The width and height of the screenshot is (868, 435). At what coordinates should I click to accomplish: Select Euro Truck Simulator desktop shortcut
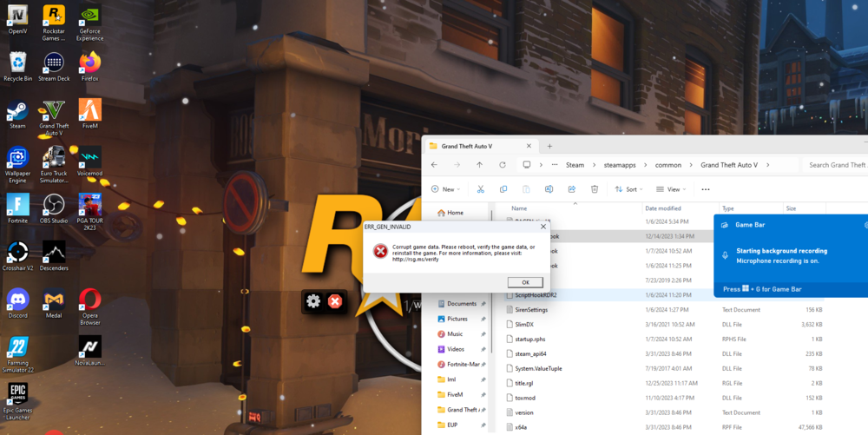pyautogui.click(x=54, y=165)
